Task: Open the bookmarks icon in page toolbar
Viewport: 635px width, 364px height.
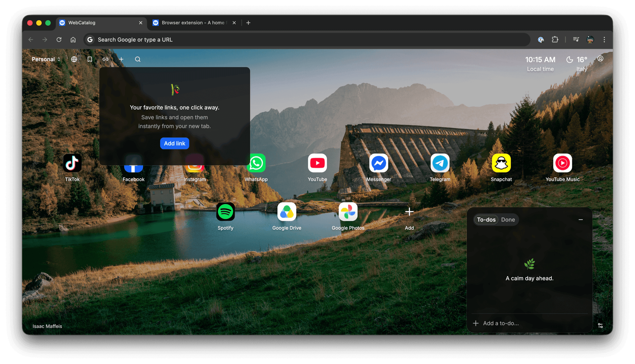Action: pos(90,59)
